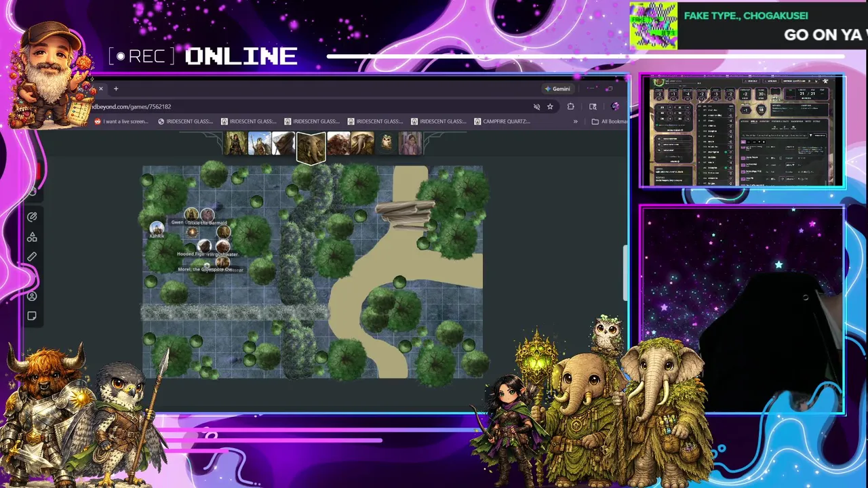This screenshot has height=488, width=868.
Task: Select the Gwen token on the map
Action: (191, 215)
